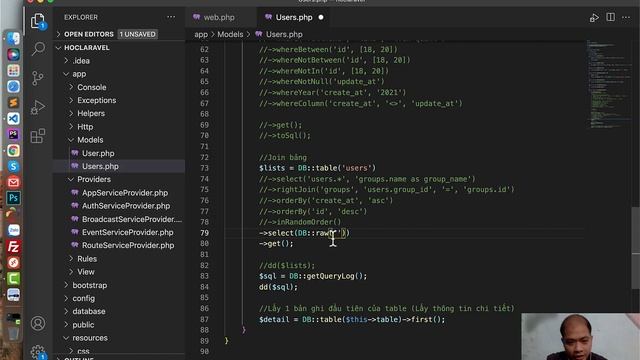Screen dimensions: 640x360
Task: Expand the .idea folder
Action: 81,61
